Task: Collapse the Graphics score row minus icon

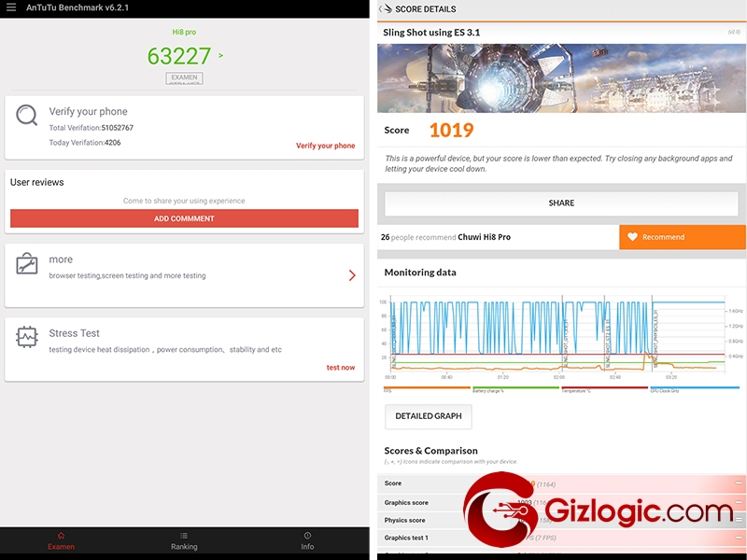Action: 739,502
